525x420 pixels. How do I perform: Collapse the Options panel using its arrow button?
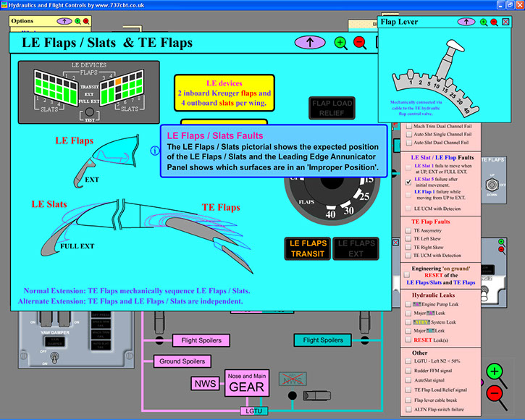click(64, 21)
